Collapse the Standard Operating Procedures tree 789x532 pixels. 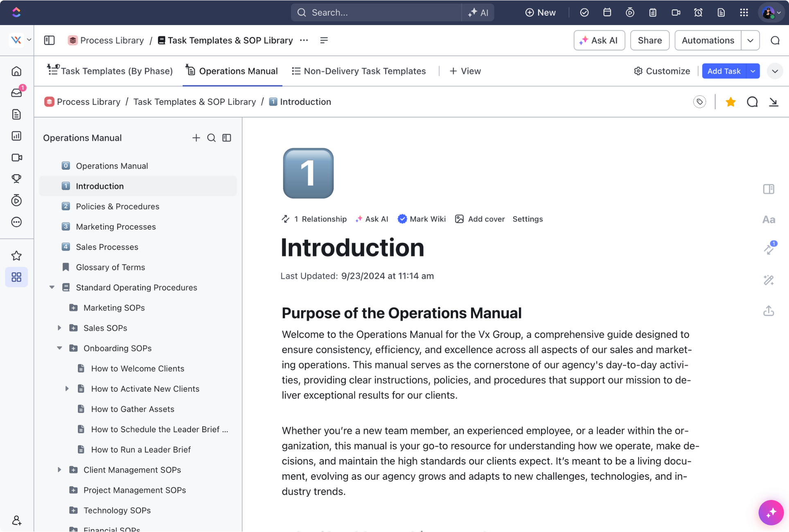[52, 287]
